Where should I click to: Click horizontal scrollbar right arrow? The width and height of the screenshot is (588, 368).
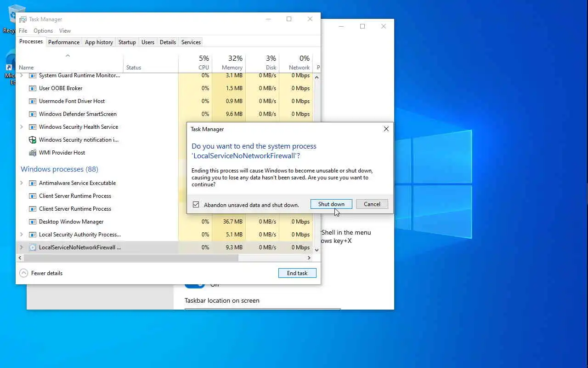(309, 258)
